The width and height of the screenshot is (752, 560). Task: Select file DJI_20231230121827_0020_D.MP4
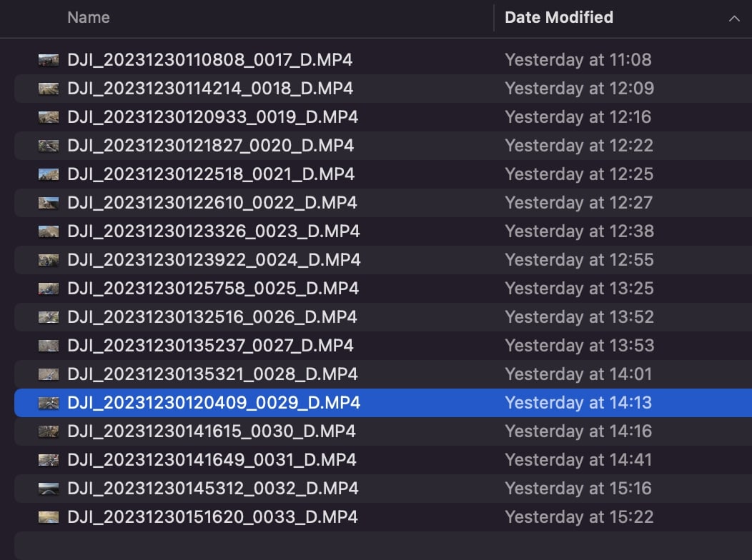[214, 146]
